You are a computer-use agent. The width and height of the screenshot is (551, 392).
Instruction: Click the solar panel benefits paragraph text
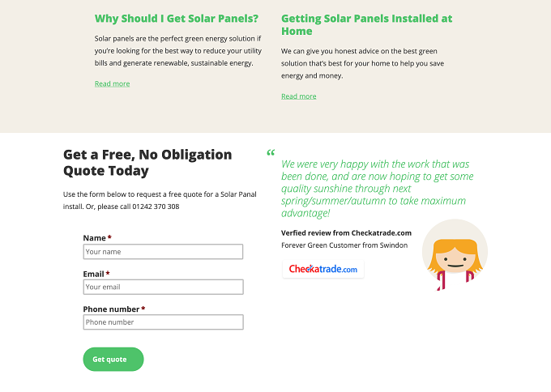tap(177, 50)
